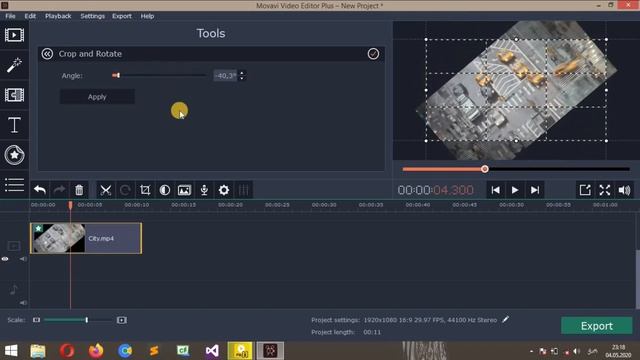Zoom in timeline scale icon
This screenshot has width=640, height=360.
[x=121, y=320]
